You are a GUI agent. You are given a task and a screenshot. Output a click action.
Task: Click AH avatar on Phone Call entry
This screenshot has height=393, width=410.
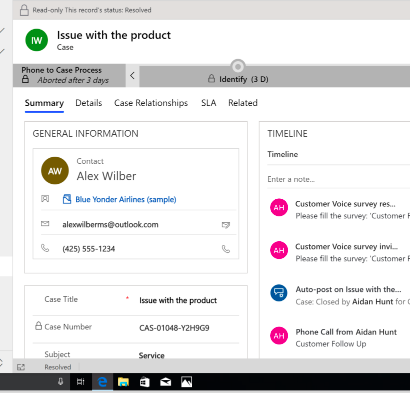(279, 335)
